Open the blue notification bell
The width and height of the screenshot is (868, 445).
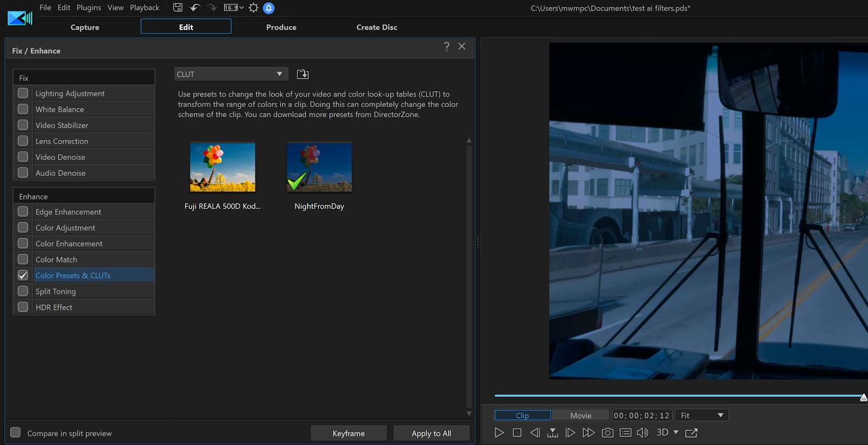(x=269, y=8)
